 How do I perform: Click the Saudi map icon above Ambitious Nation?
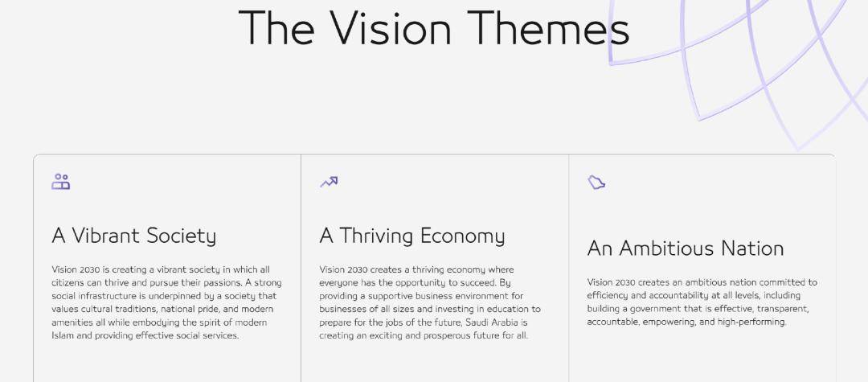pyautogui.click(x=596, y=183)
